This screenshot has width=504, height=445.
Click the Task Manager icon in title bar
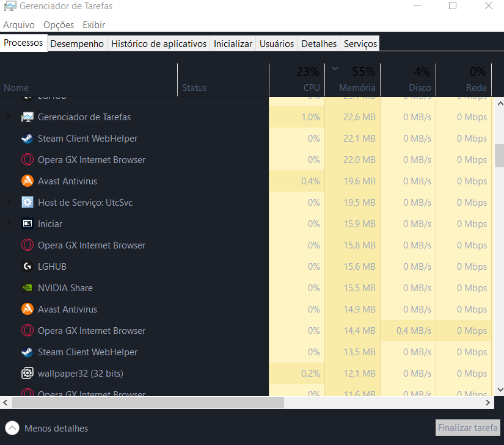[10, 6]
